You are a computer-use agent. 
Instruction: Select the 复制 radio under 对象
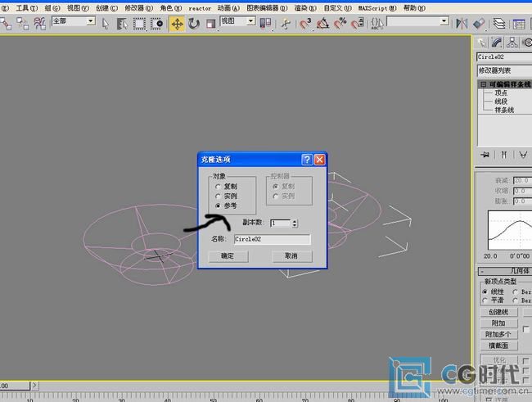(218, 187)
